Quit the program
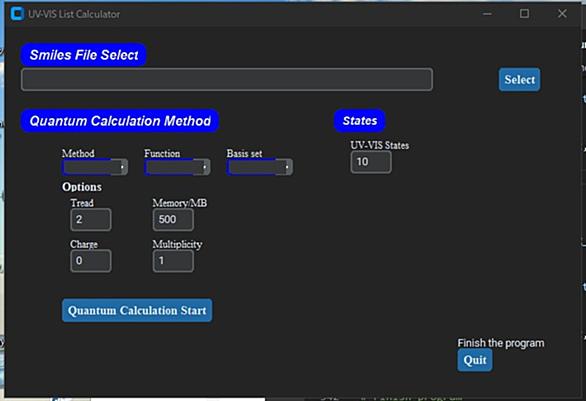Viewport: 586px width, 401px height. tap(475, 360)
